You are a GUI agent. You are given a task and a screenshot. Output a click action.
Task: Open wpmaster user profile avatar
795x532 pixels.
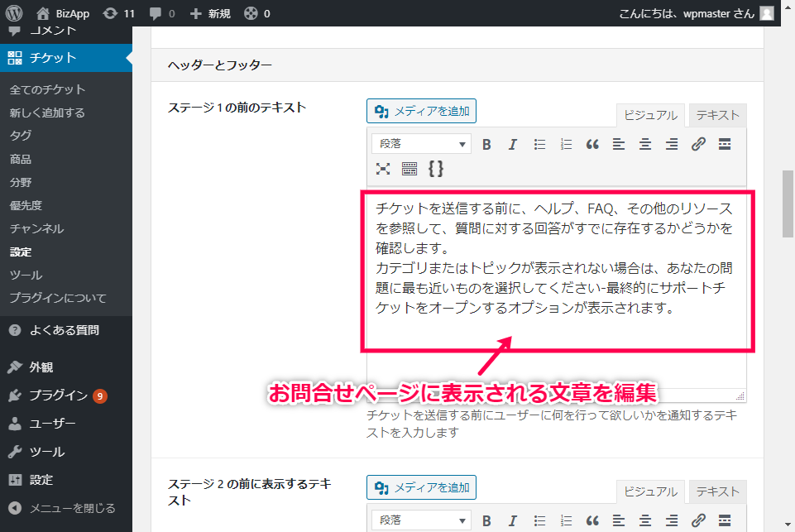tap(767, 13)
